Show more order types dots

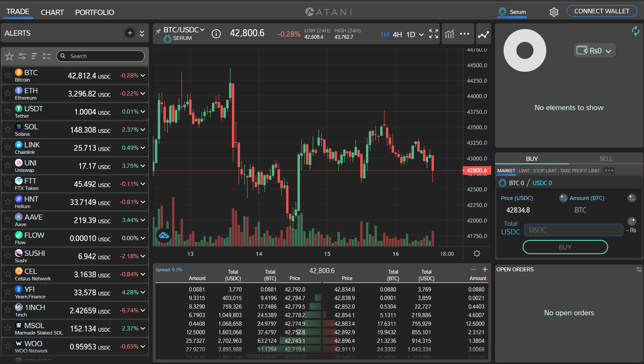coord(609,170)
